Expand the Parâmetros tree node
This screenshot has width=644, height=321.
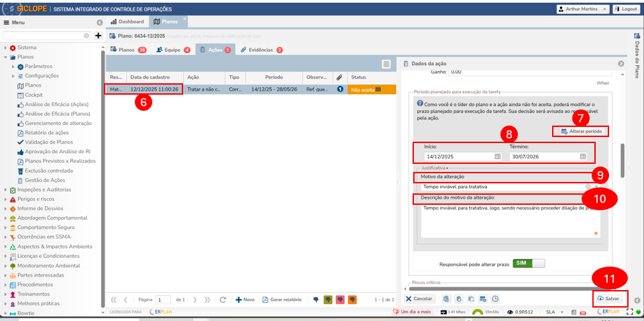click(x=13, y=66)
